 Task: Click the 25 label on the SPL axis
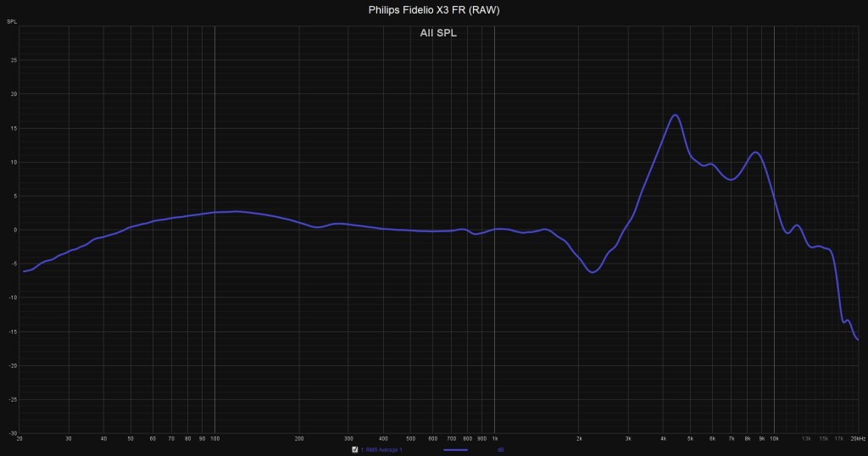(x=14, y=60)
